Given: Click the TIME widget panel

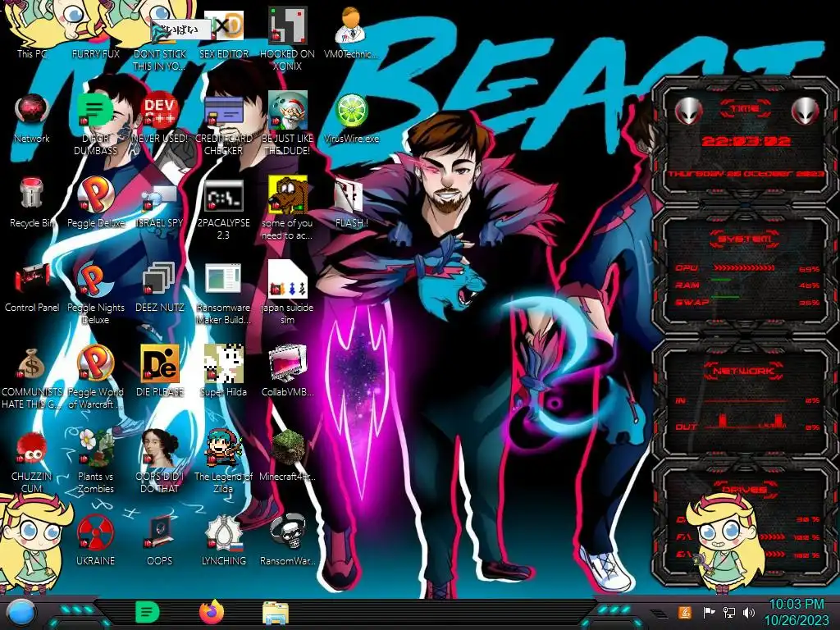Looking at the screenshot, I should [x=745, y=141].
